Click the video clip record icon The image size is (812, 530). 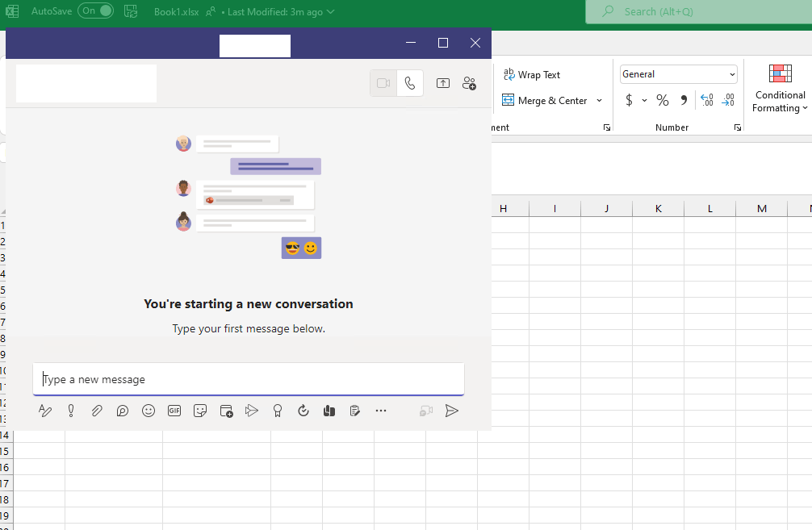tap(425, 411)
